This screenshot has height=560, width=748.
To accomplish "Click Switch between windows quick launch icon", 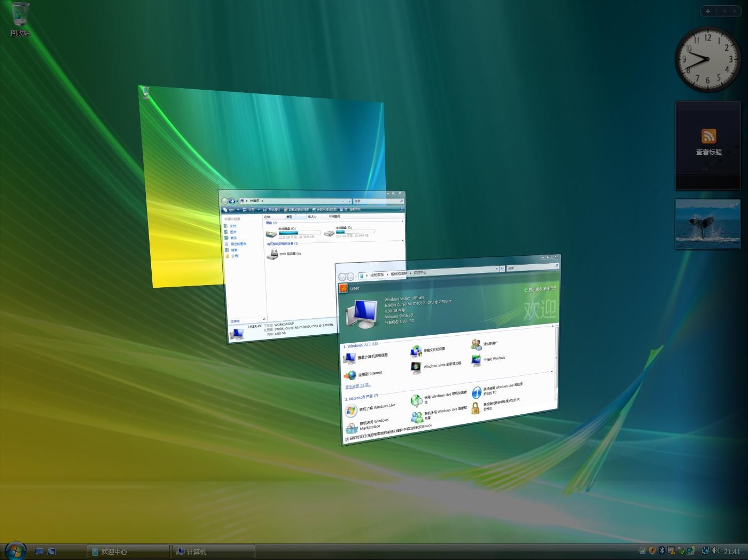I will click(x=51, y=551).
